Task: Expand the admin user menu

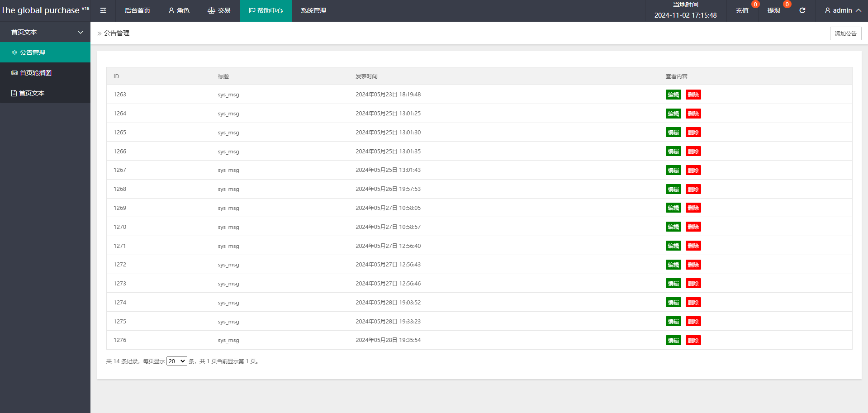Action: 842,10
